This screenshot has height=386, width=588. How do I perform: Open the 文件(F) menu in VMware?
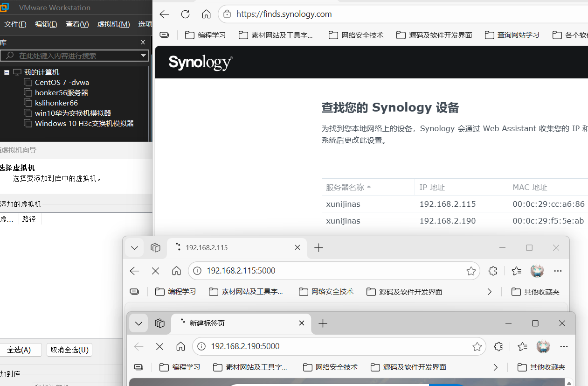(x=15, y=24)
